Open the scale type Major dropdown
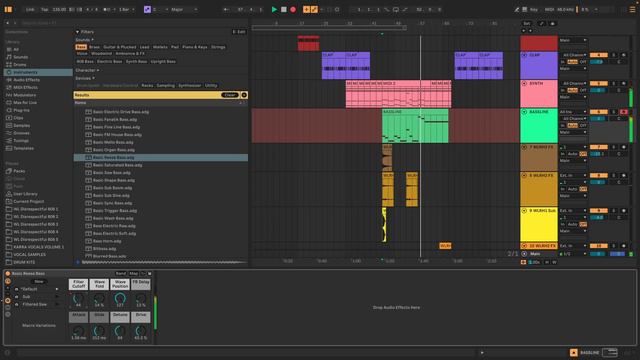The image size is (640, 360). pyautogui.click(x=184, y=9)
